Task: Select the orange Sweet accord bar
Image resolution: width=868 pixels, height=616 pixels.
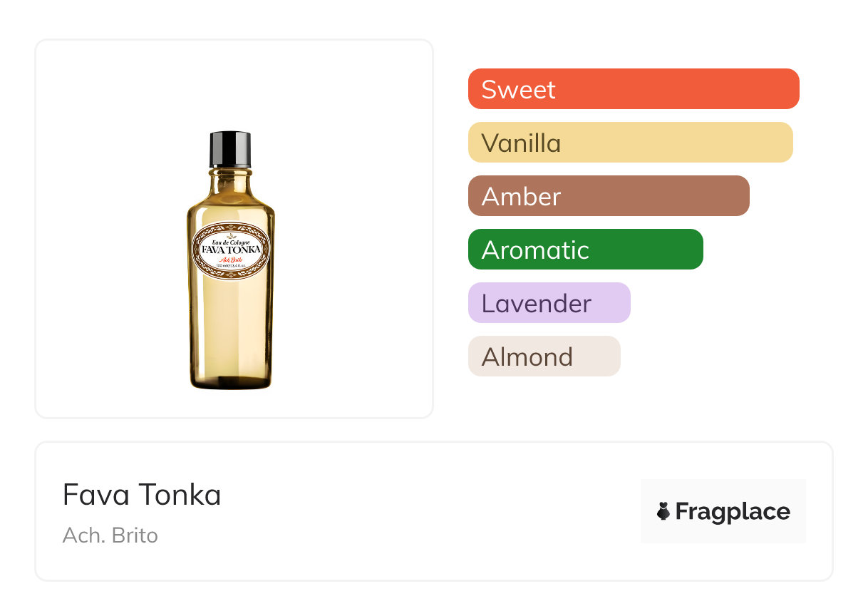Action: pos(634,89)
